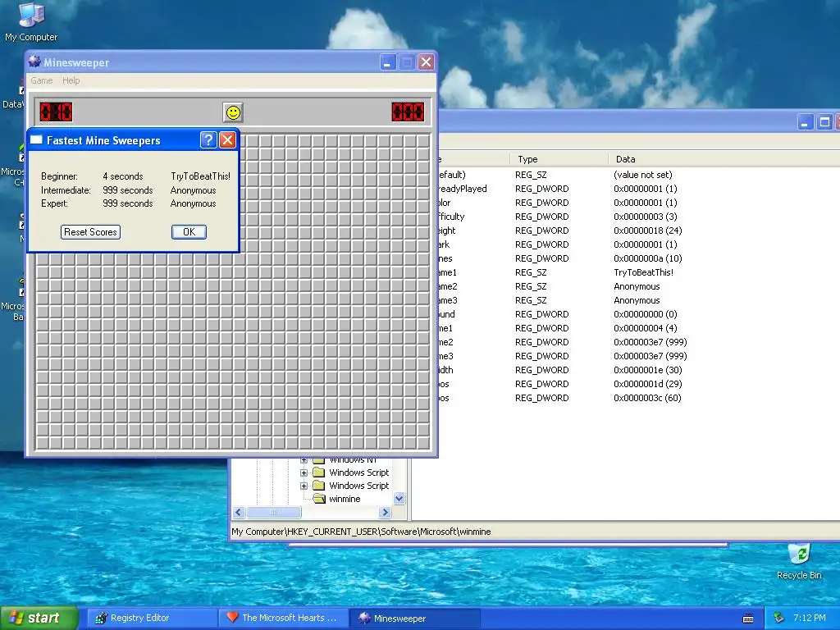This screenshot has width=840, height=630.
Task: Click the eadyPlayed registry value name
Action: click(x=463, y=189)
